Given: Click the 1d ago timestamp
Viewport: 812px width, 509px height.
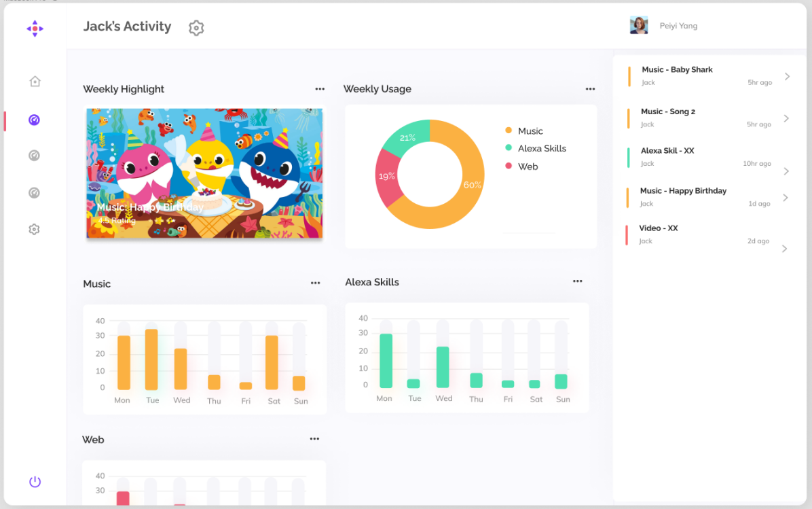Looking at the screenshot, I should 759,204.
